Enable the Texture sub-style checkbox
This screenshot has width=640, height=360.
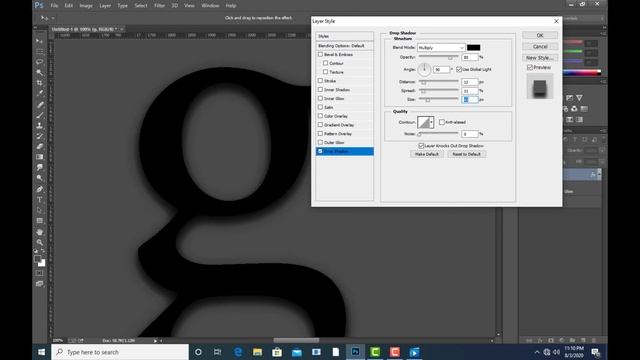[325, 72]
